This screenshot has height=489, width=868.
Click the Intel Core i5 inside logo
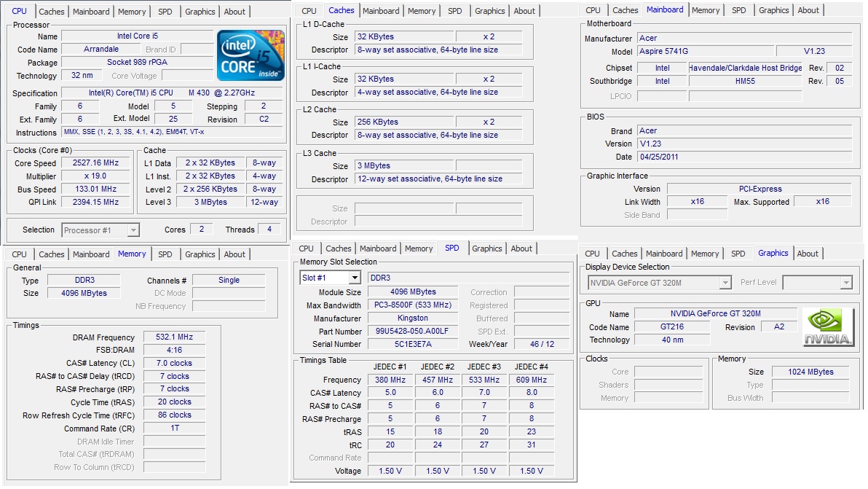point(250,55)
